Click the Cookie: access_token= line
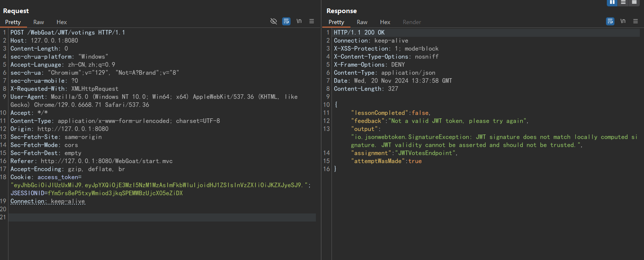 tap(46, 177)
